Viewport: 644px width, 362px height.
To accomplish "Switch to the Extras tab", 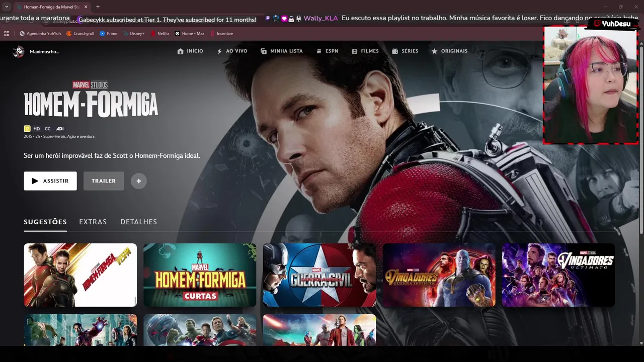I will point(93,222).
